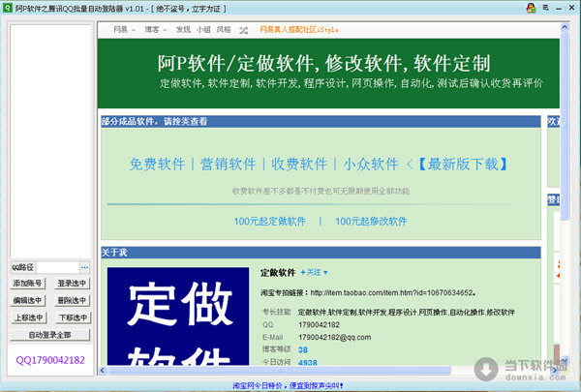Click the 自动登录全部 button
Image resolution: width=581 pixels, height=392 pixels.
(50, 335)
